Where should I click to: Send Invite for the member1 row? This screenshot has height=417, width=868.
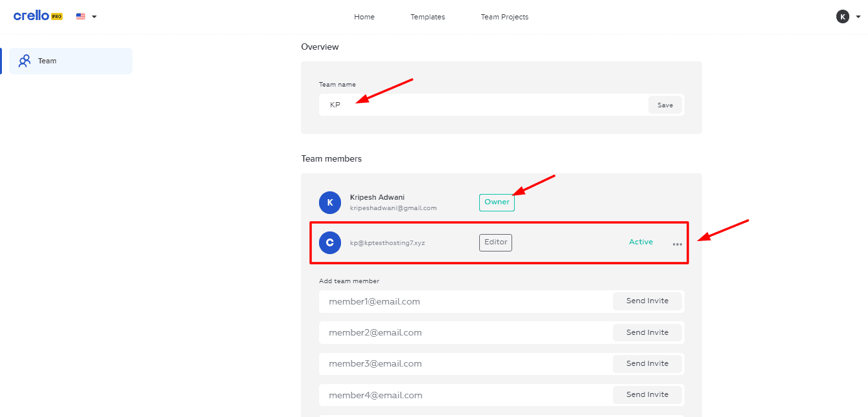click(x=647, y=301)
